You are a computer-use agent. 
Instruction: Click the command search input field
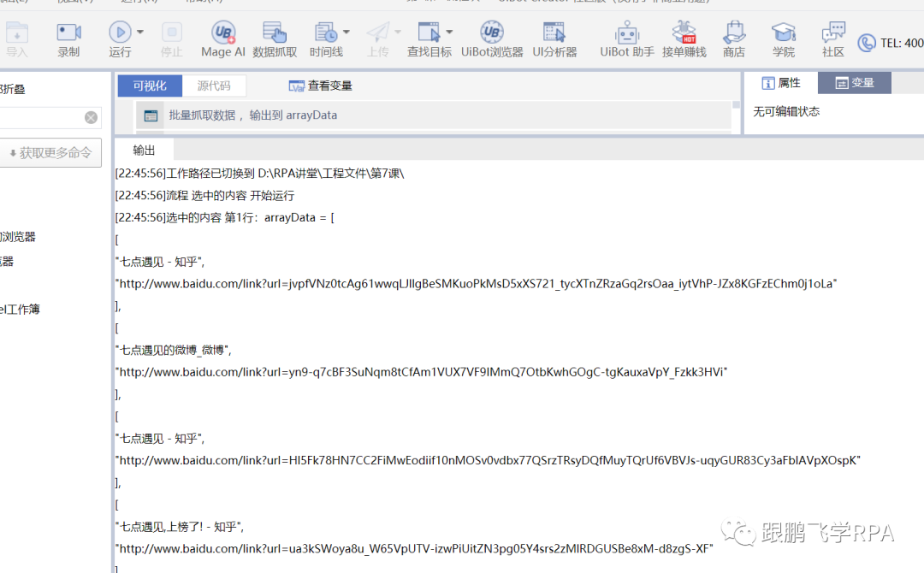click(x=41, y=118)
